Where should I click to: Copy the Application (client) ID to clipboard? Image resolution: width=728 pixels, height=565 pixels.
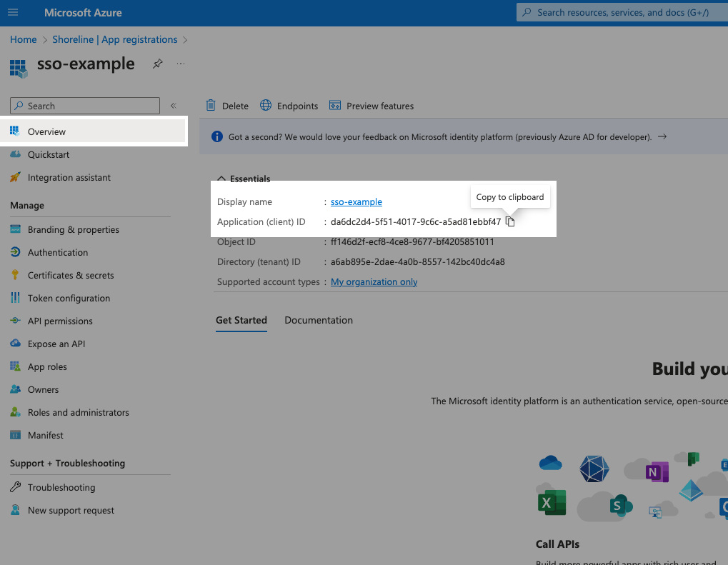(x=510, y=222)
